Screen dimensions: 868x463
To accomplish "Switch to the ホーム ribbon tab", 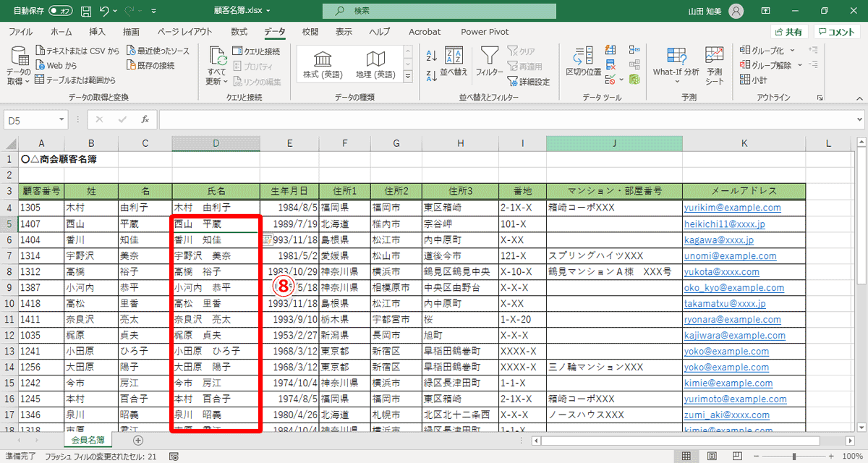I will (61, 32).
